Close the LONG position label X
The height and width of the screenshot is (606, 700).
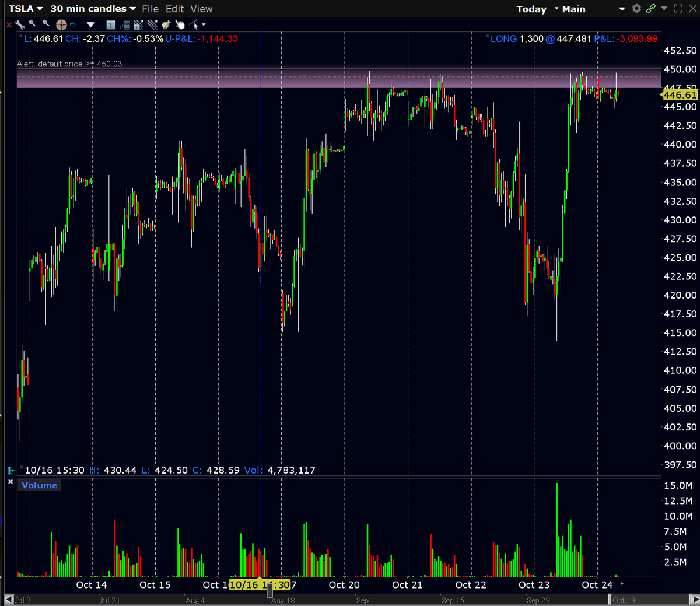pyautogui.click(x=487, y=36)
